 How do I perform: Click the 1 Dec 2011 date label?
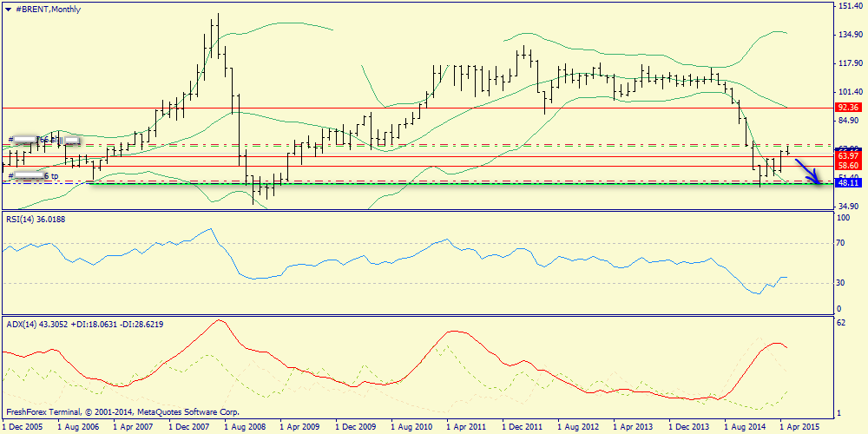521,427
